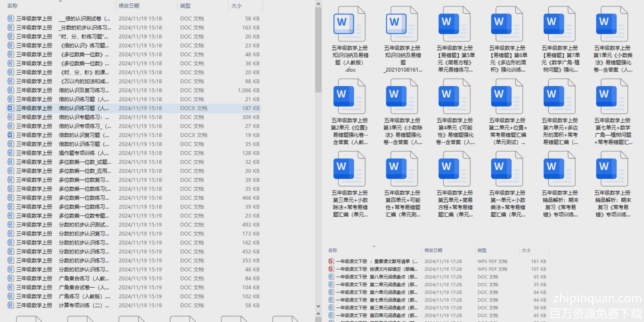Open Word icon for 第4单元《可能性》易错题强化卷
The width and height of the screenshot is (644, 322).
(454, 97)
